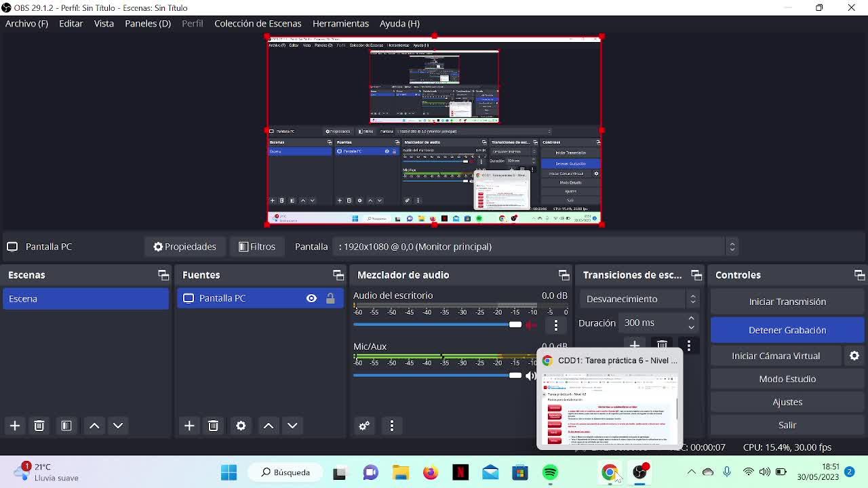Screen dimensions: 868x488
Task: Click Salir to exit OBS
Action: pos(787,425)
